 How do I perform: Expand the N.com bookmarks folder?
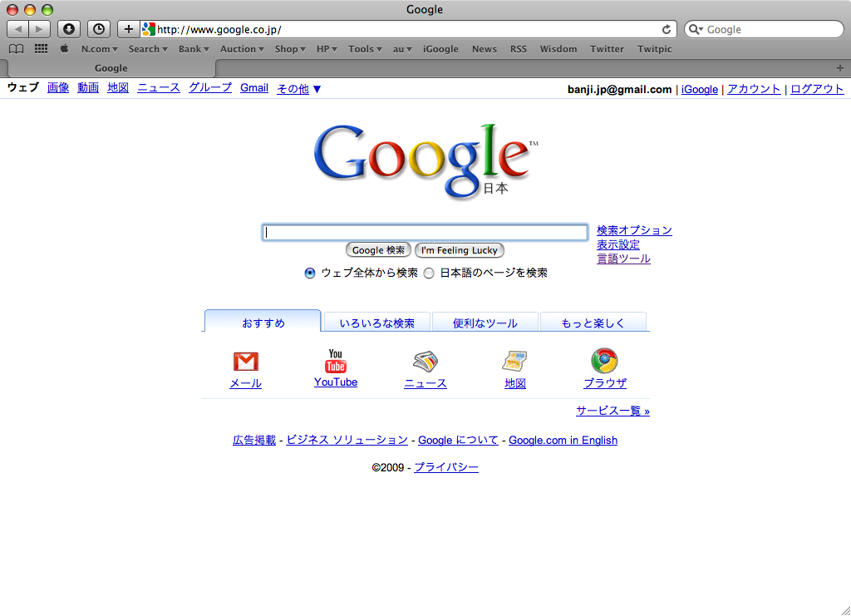(100, 49)
